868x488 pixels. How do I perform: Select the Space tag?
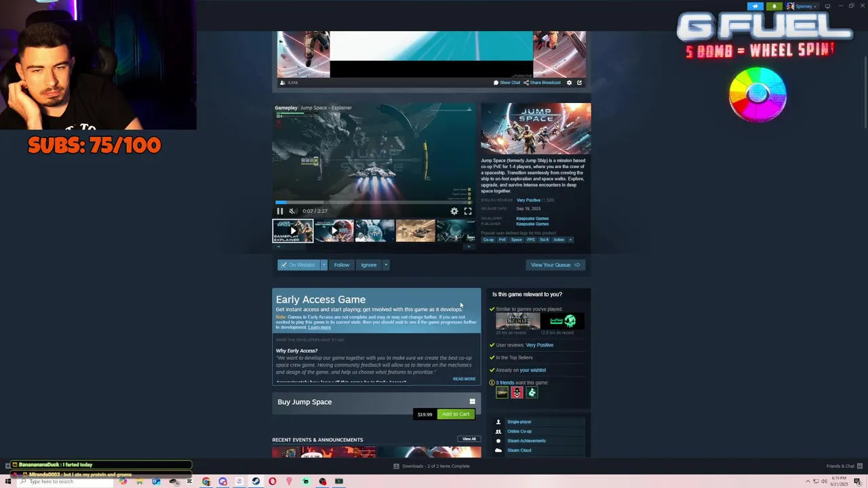click(517, 239)
